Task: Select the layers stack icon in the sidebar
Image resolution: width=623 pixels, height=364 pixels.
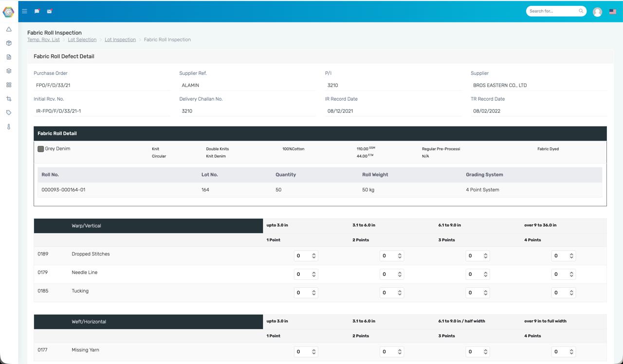Action: coord(9,71)
